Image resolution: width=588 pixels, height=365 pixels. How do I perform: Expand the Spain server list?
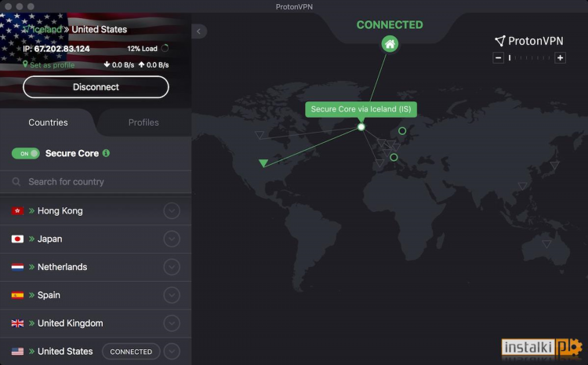(x=172, y=295)
